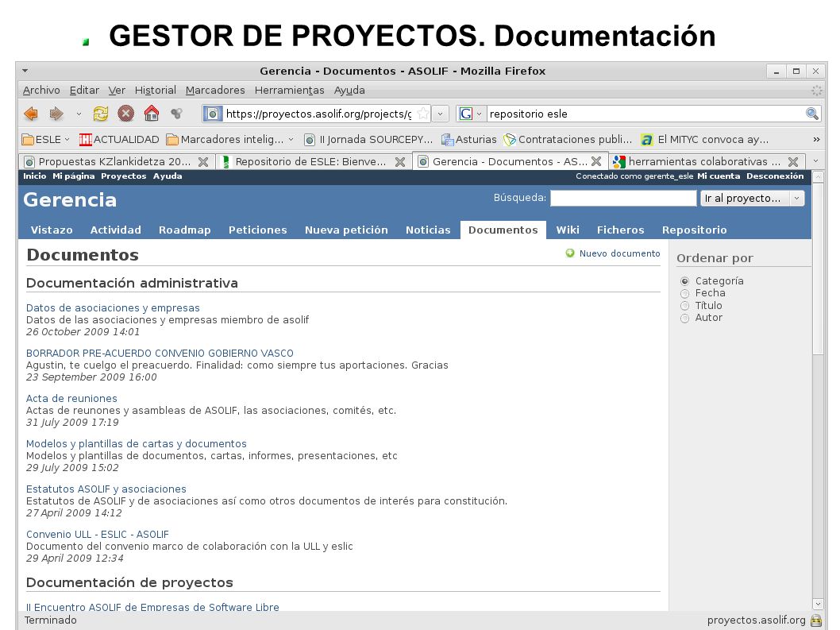Select the Título sort option
This screenshot has width=840, height=630.
[x=684, y=306]
